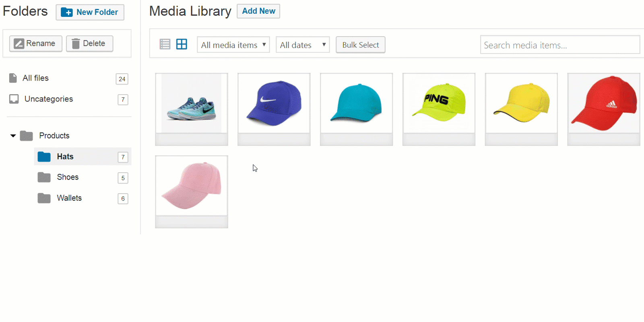
Task: Click the Add New button
Action: coord(258,11)
